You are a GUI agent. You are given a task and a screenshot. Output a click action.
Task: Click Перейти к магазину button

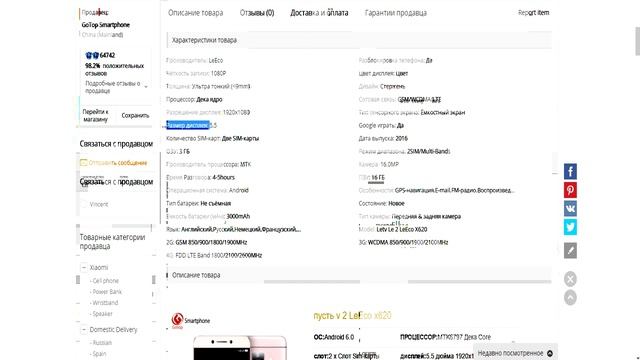coord(96,116)
